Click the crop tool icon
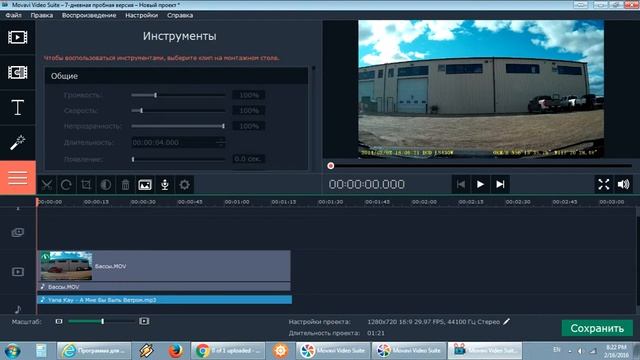 click(x=86, y=184)
